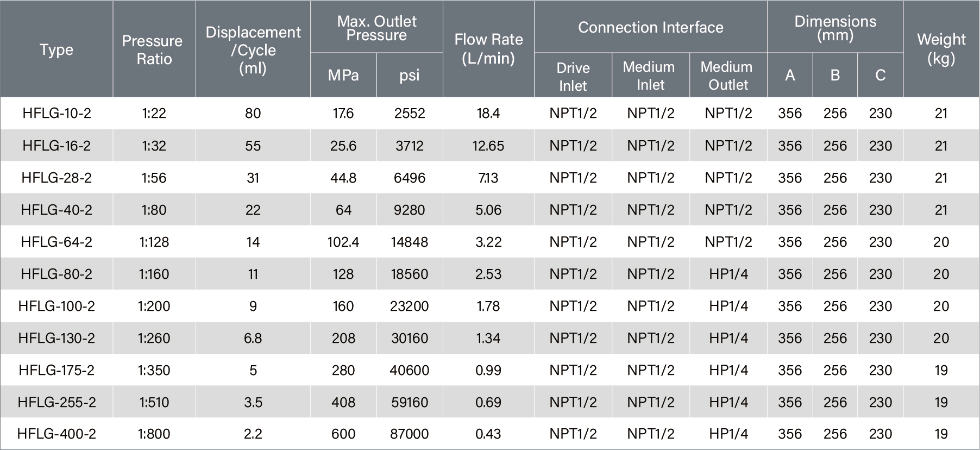Click the psi sub-header
Viewport: 980px width, 450px height.
coord(410,75)
